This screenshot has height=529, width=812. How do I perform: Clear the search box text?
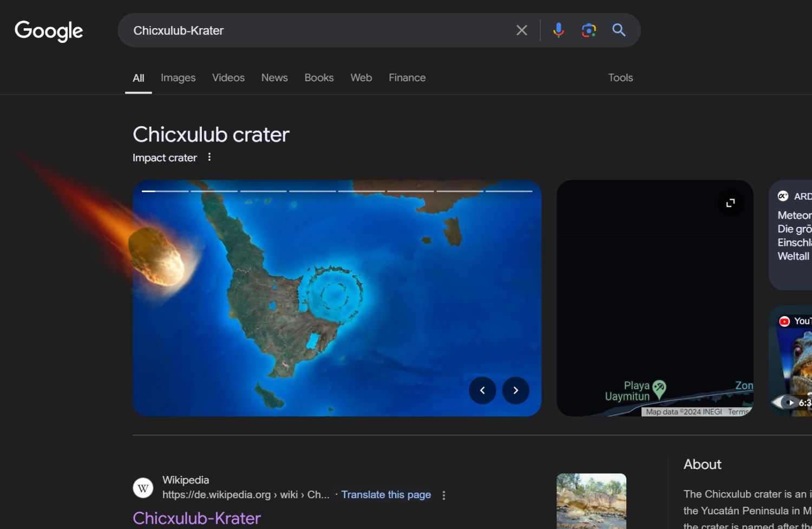coord(521,30)
